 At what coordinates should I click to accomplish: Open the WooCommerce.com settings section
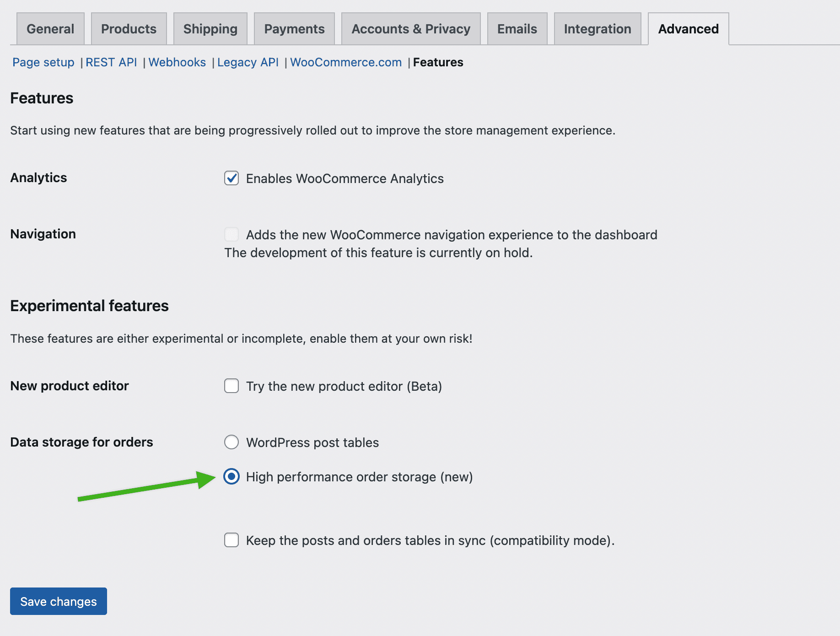pos(345,62)
